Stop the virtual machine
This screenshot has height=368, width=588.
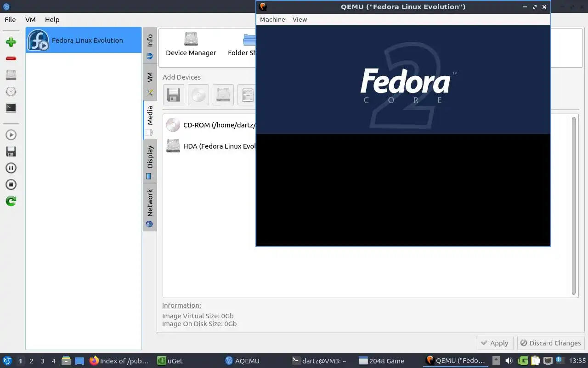coord(11,184)
